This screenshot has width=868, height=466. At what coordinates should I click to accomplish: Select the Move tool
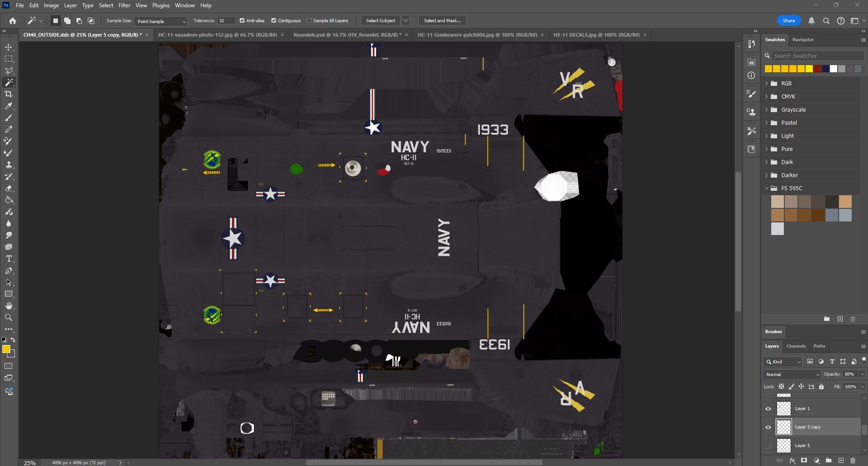(x=9, y=47)
